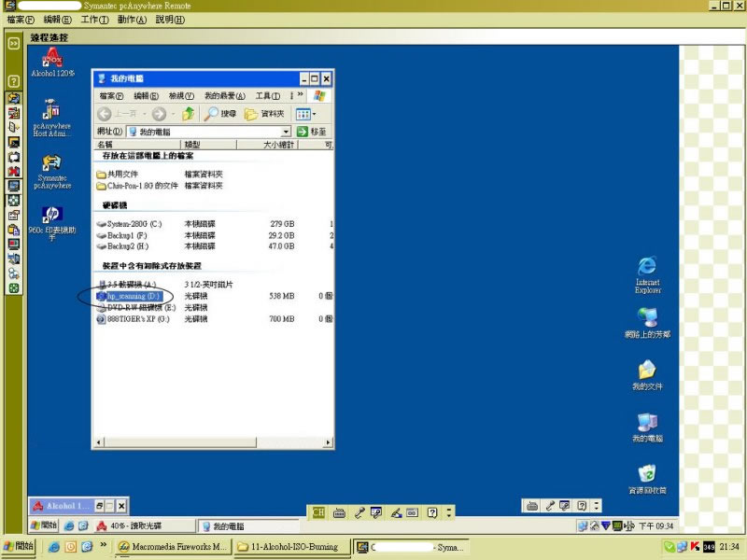Select the HP 960c 印表機助手 desktop icon

coord(52,223)
